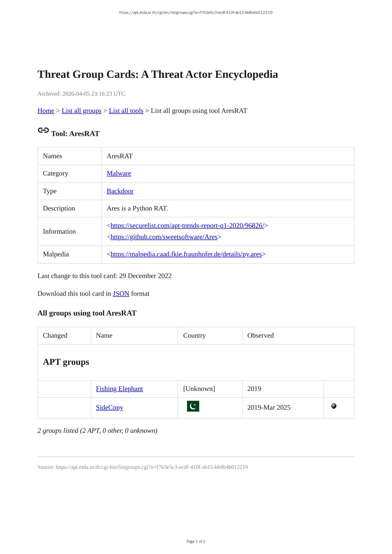Open the SideCopy group page
Screen dimensions: 392x554
(110, 408)
